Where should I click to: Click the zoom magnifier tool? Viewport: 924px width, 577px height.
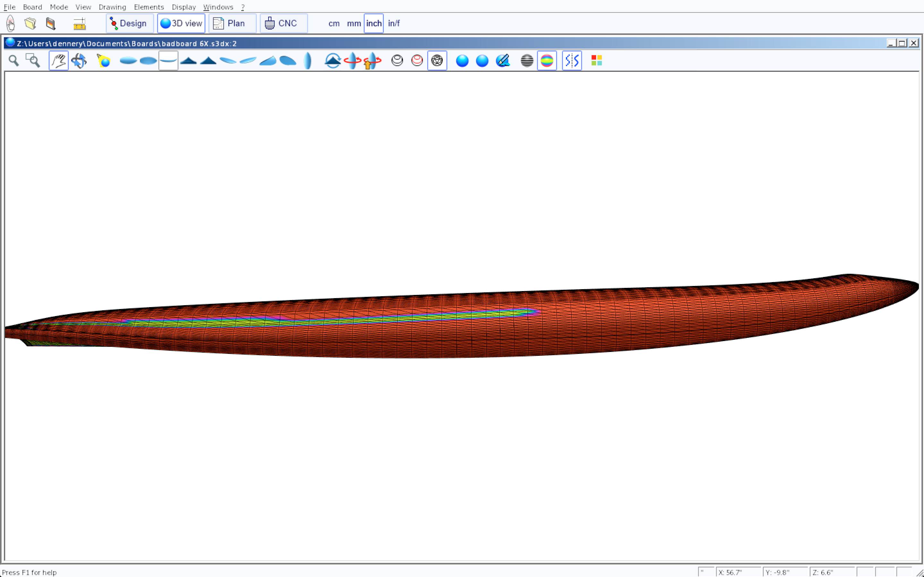(x=14, y=61)
